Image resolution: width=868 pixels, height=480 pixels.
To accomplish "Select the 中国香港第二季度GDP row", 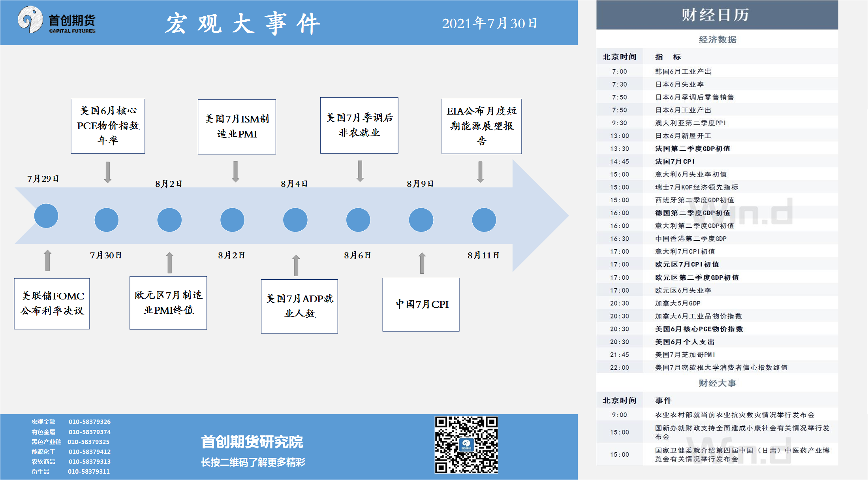I will click(x=717, y=239).
